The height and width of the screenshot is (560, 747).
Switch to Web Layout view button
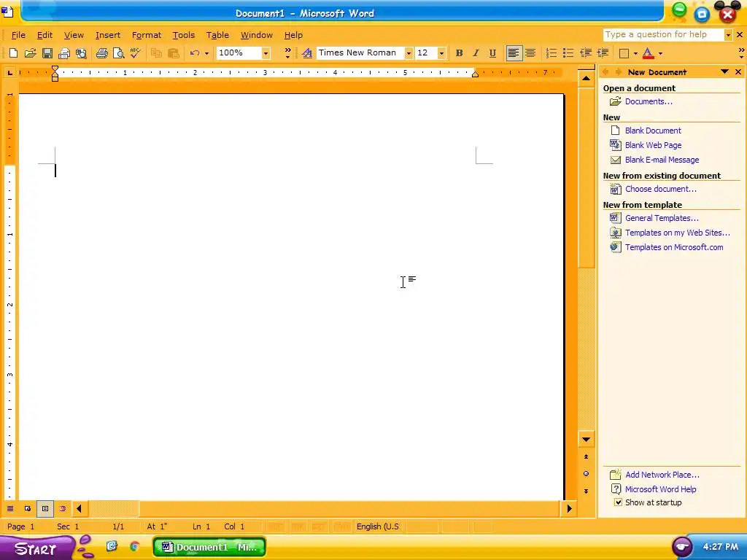28,508
